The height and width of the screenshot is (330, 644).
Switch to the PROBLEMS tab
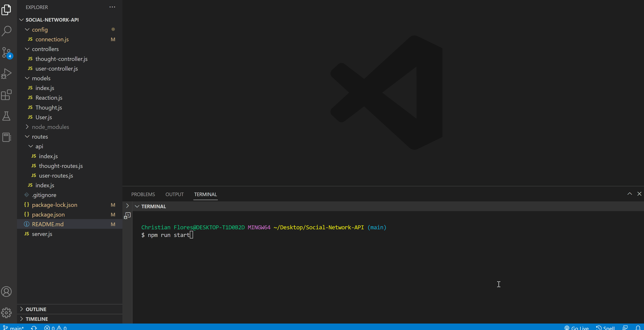(143, 194)
